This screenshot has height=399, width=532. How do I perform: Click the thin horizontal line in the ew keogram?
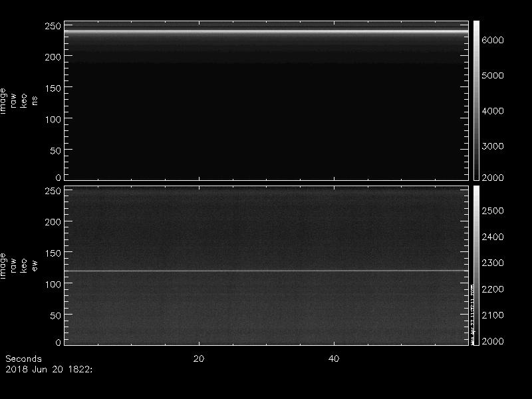(x=267, y=271)
